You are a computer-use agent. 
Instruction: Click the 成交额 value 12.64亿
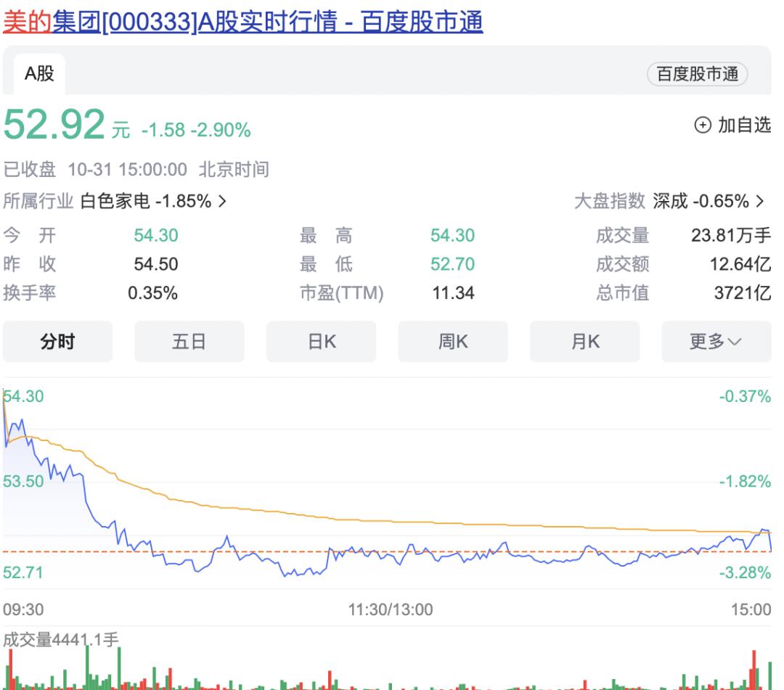coord(740,264)
